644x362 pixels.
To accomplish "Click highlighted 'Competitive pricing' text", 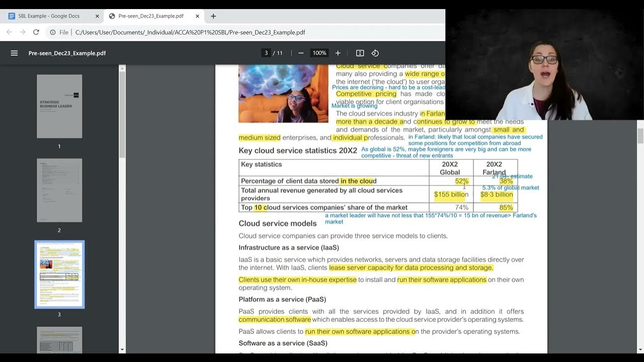I will click(366, 94).
